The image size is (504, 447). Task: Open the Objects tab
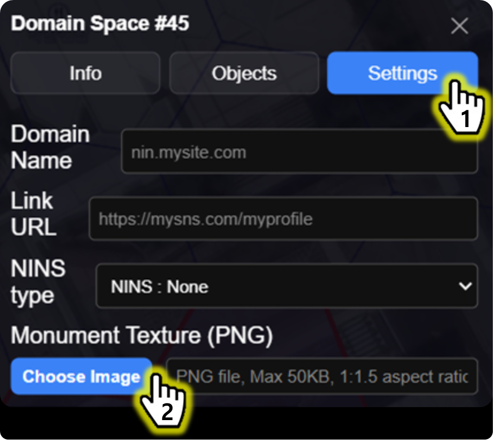pyautogui.click(x=244, y=73)
